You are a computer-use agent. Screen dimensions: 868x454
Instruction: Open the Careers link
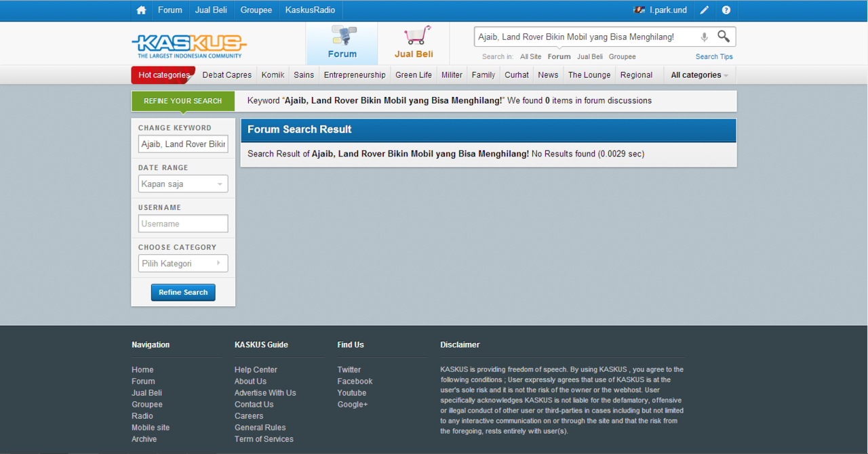point(249,416)
